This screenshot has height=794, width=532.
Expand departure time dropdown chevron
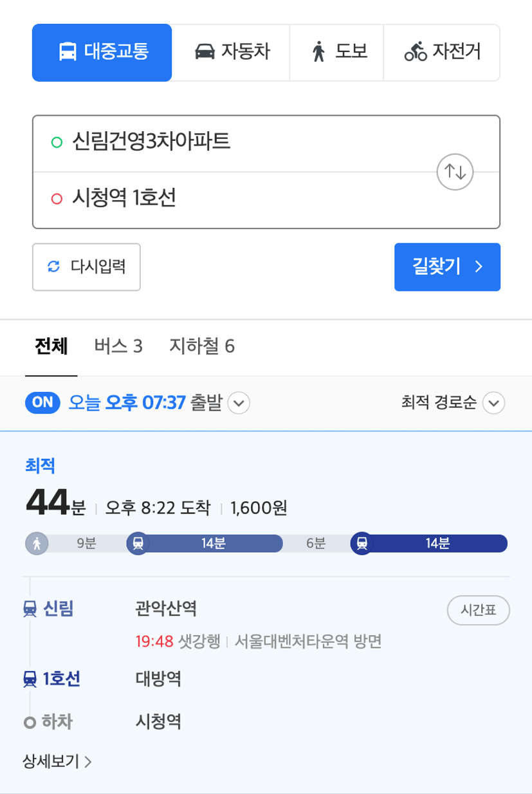[239, 403]
